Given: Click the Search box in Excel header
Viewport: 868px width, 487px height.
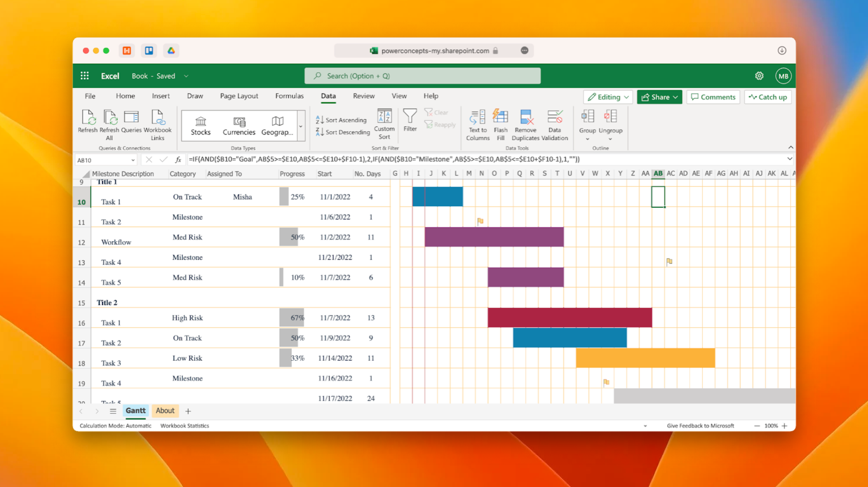Looking at the screenshot, I should click(x=422, y=76).
